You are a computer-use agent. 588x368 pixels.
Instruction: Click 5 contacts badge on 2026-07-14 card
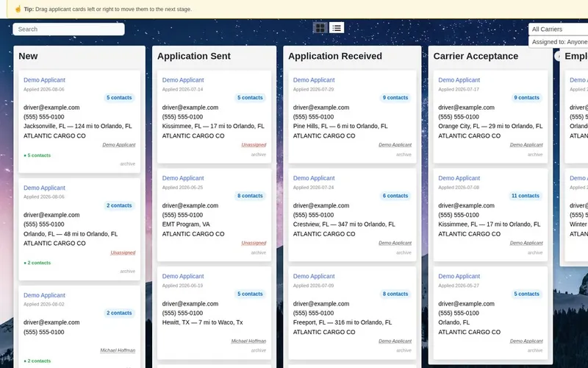[250, 98]
